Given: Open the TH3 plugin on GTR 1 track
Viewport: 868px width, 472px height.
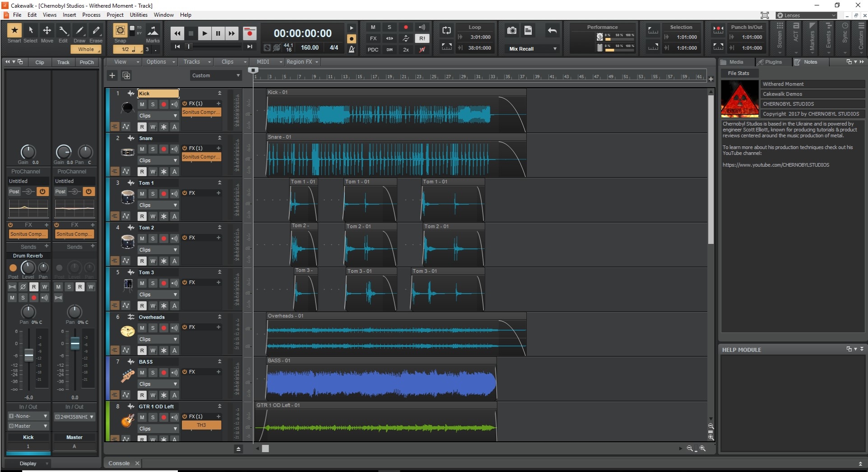Looking at the screenshot, I should 201,425.
